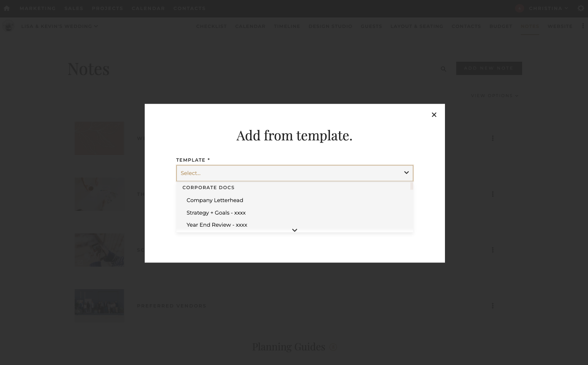Close the Add from template dialog

tap(434, 115)
